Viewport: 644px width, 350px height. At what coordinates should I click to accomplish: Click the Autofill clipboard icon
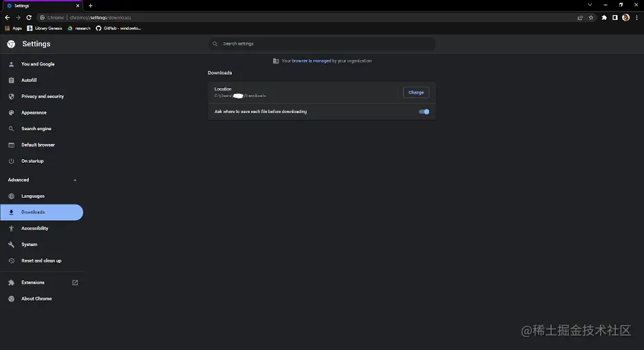tap(12, 80)
